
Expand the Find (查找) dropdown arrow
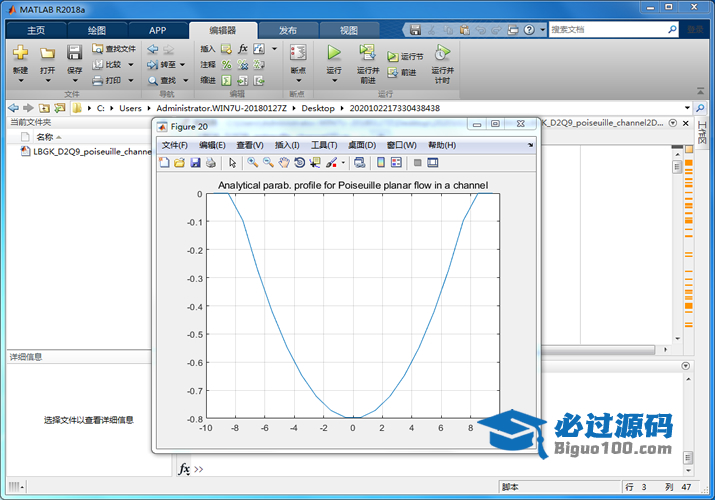click(x=186, y=81)
